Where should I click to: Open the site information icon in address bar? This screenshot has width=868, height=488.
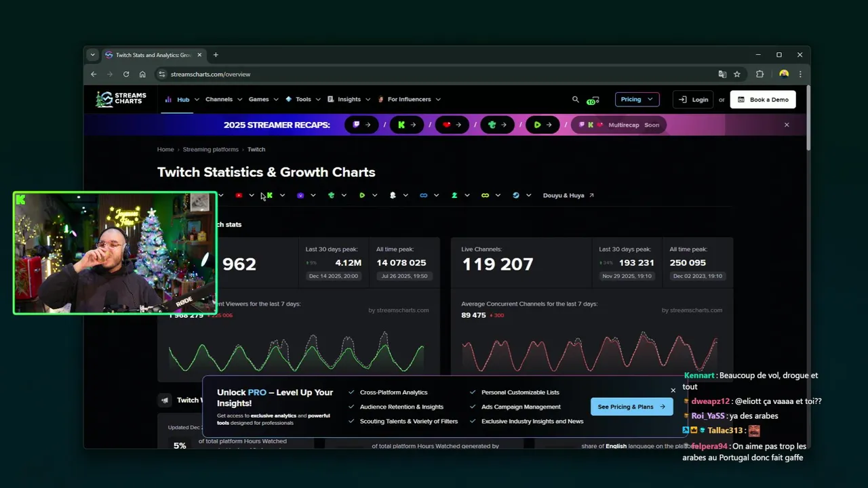[x=161, y=74]
